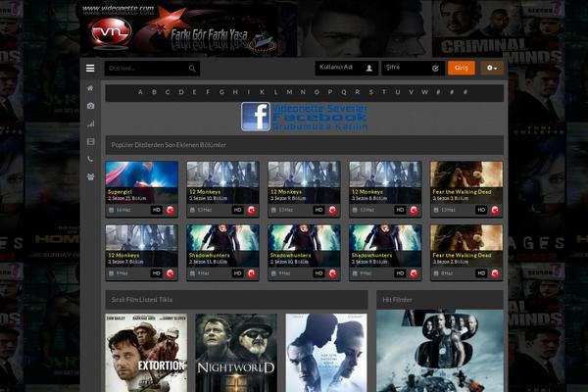Image resolution: width=588 pixels, height=392 pixels.
Task: Click Turkish flag on Shadowhunters 10.Bölüm card
Action: 332,273
